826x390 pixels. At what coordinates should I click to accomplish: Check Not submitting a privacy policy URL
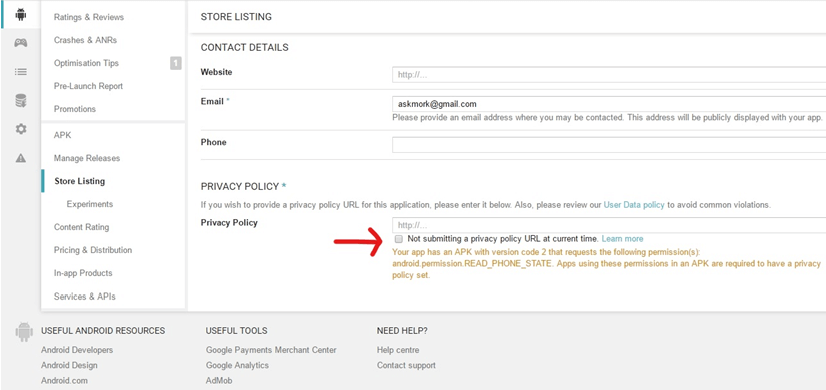click(x=399, y=239)
